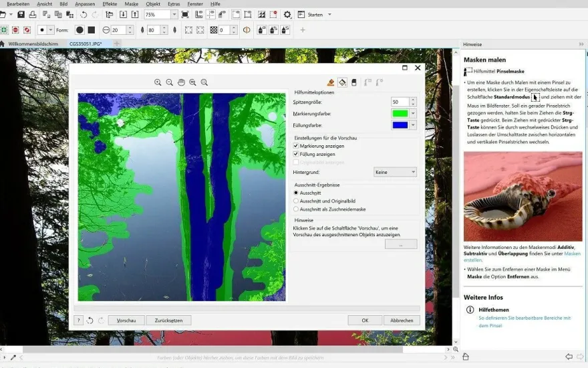Click the field showing 80 in property bar
Viewport: 588px width, 368px height.
(154, 29)
